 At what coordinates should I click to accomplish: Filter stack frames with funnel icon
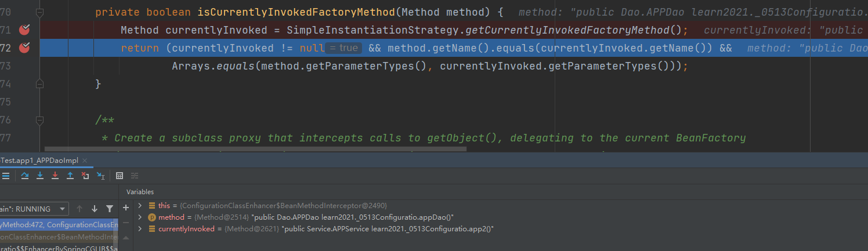click(x=110, y=209)
